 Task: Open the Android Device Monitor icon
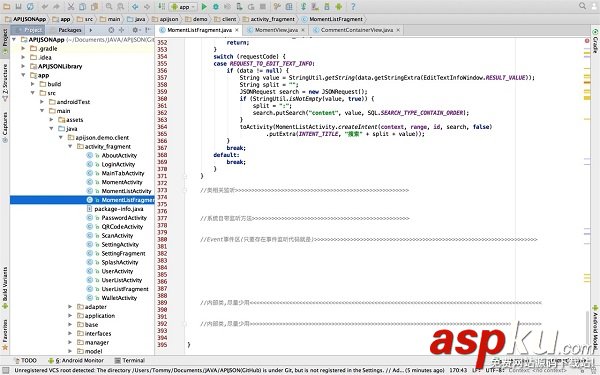[x=339, y=7]
